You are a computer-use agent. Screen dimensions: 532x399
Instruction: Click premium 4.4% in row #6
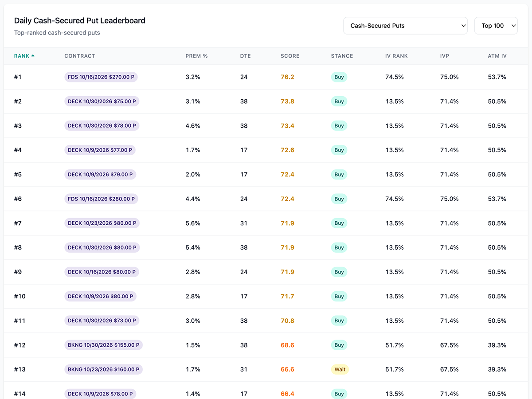[193, 199]
